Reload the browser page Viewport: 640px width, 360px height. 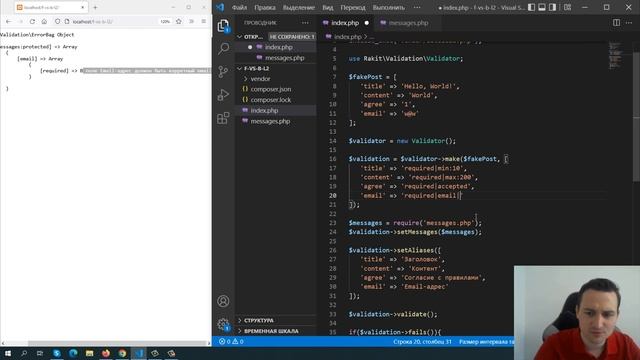(x=32, y=21)
